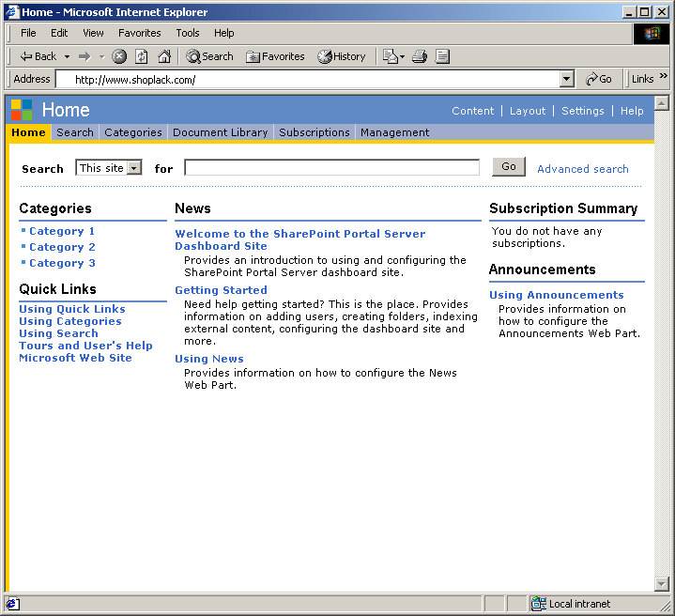This screenshot has width=675, height=616.
Task: Open the toolbar Search pane
Action: (209, 56)
